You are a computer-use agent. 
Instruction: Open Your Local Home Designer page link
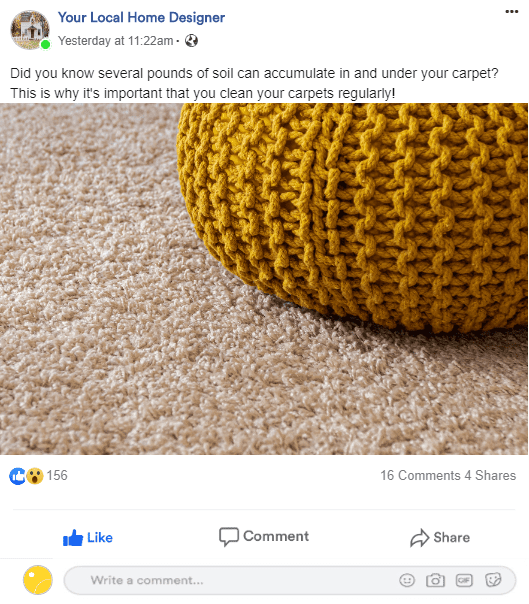point(141,17)
